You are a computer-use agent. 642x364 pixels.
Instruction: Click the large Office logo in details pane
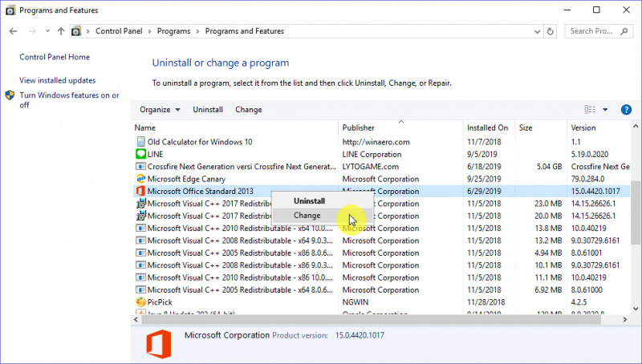(159, 344)
